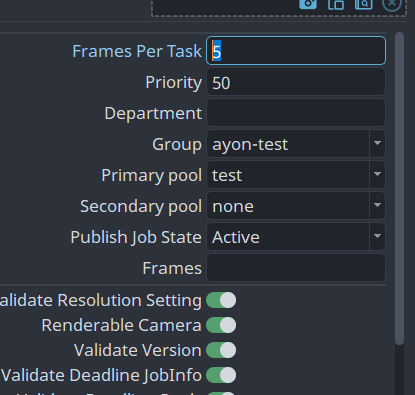This screenshot has height=395, width=415.
Task: Click the paste thumbnail from clipboard icon
Action: click(x=336, y=4)
